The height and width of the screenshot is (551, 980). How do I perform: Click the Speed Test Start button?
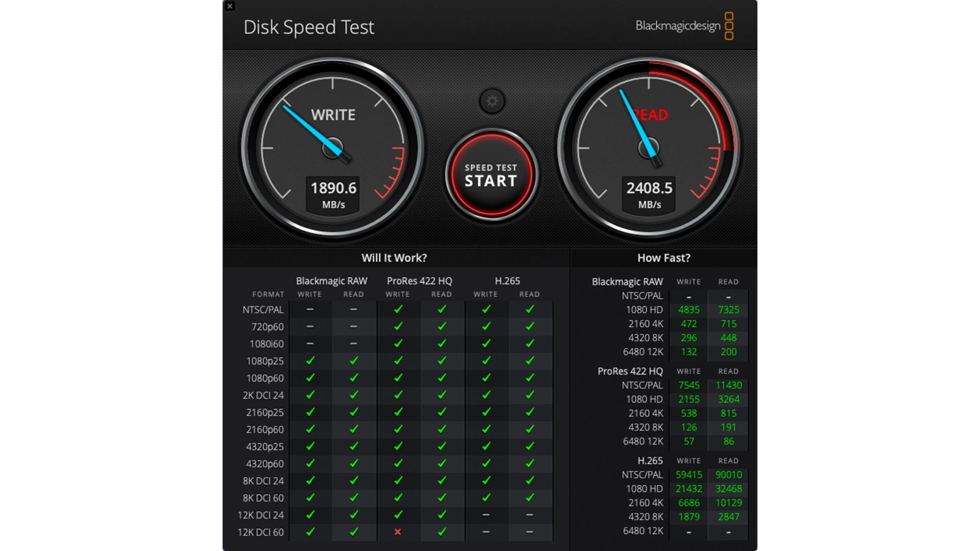coord(491,175)
